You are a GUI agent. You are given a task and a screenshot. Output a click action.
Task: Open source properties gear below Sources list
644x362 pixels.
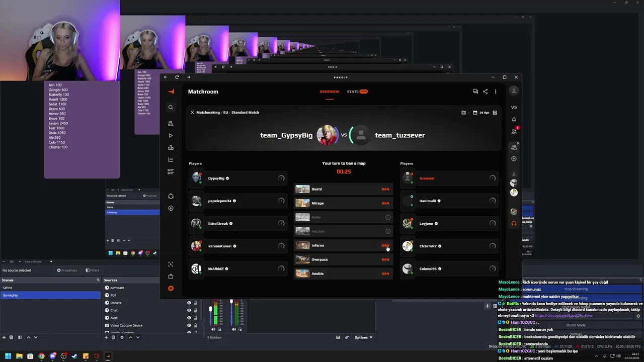[122, 337]
